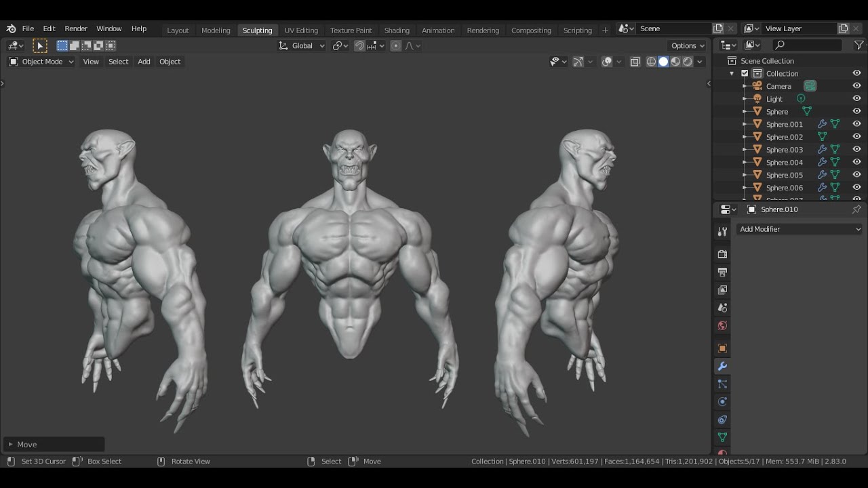
Task: Toggle proportional editing in header
Action: click(396, 45)
